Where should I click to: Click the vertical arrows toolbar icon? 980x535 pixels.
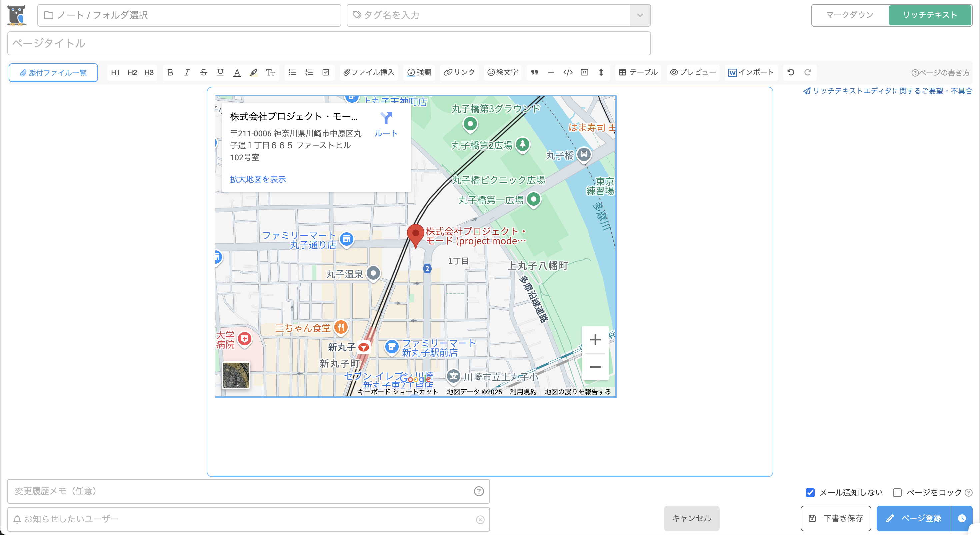[x=601, y=72]
